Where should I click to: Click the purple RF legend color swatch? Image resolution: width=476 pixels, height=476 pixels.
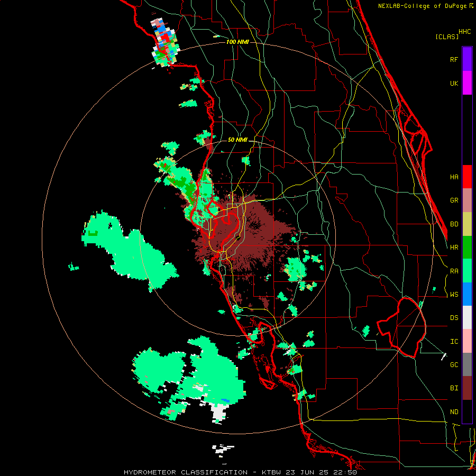(x=467, y=59)
